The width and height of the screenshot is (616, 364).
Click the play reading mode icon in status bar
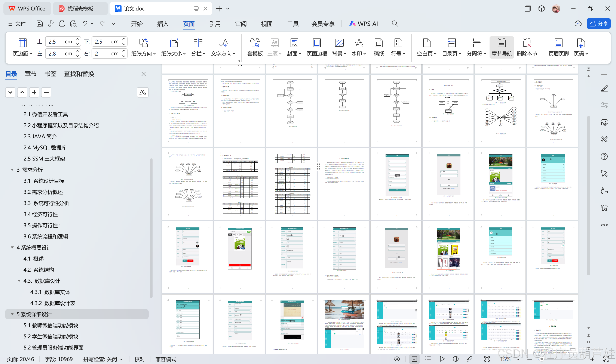(x=442, y=359)
